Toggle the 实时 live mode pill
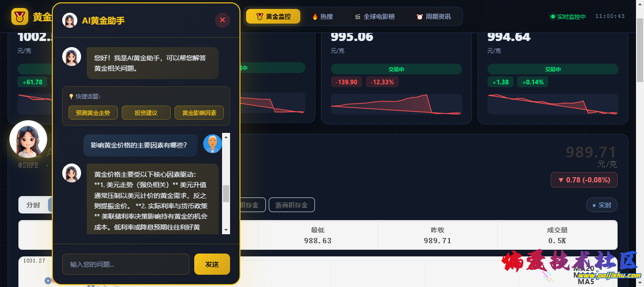Image resolution: width=644 pixels, height=287 pixels. (602, 205)
